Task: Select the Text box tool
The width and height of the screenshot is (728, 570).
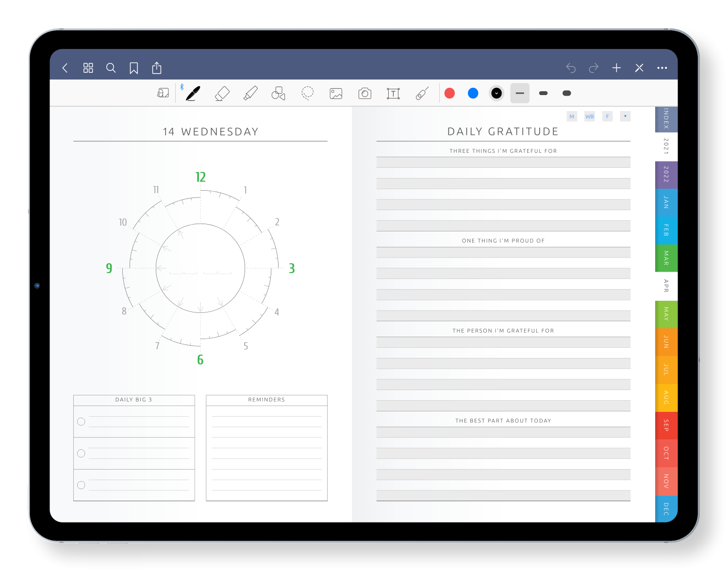Action: coord(393,93)
